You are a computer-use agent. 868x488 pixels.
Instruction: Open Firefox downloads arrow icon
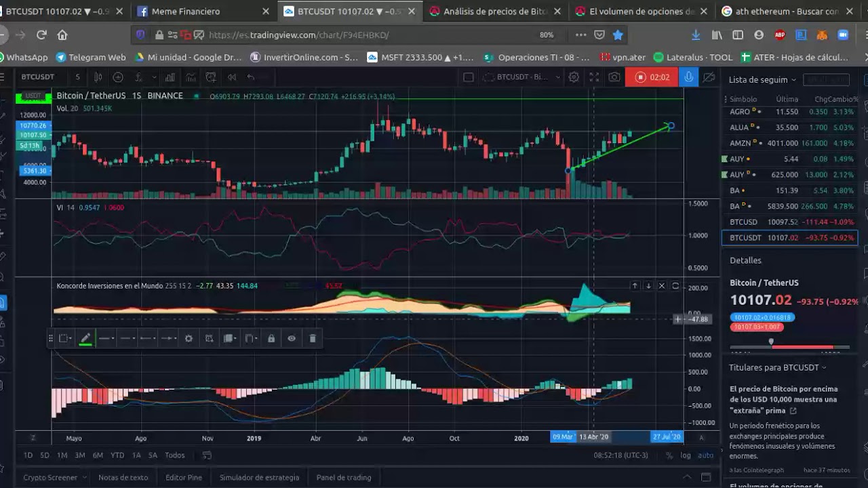click(696, 35)
